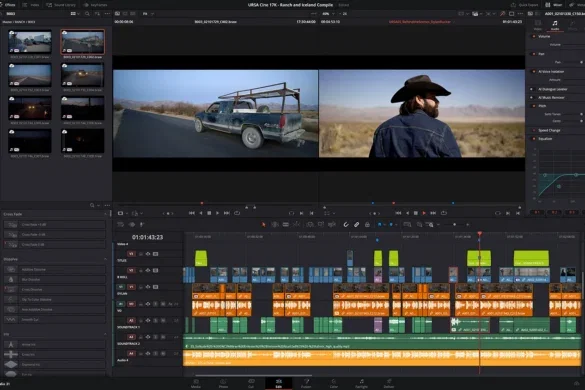Image resolution: width=585 pixels, height=390 pixels.
Task: Open the timeline viewer 40% zoom dropdown
Action: click(328, 13)
